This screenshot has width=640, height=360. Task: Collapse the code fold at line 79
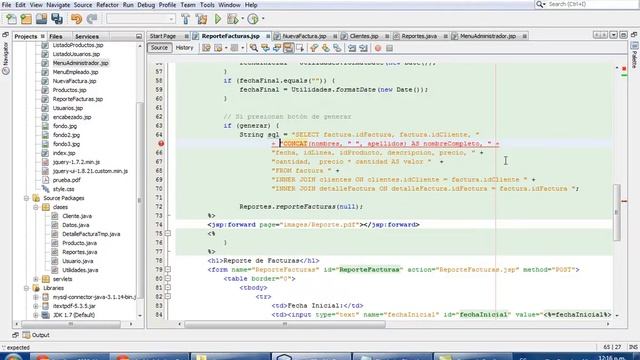click(x=168, y=269)
